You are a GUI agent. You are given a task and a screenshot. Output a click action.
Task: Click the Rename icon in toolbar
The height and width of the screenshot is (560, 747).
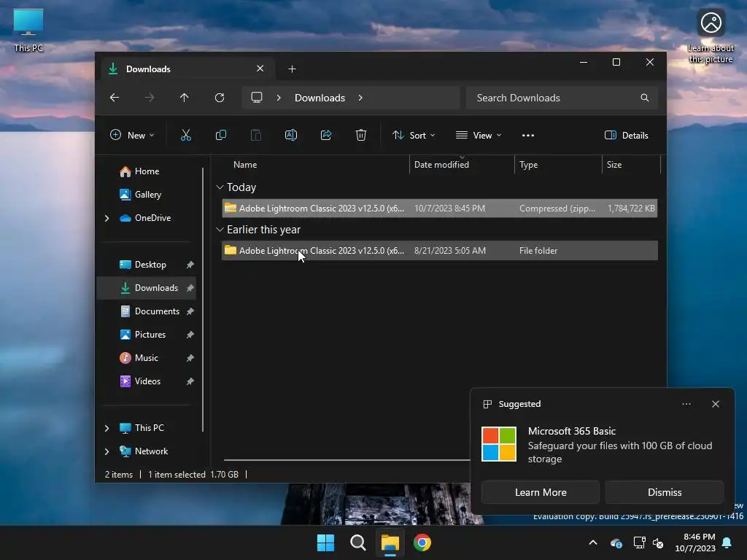[x=291, y=135]
